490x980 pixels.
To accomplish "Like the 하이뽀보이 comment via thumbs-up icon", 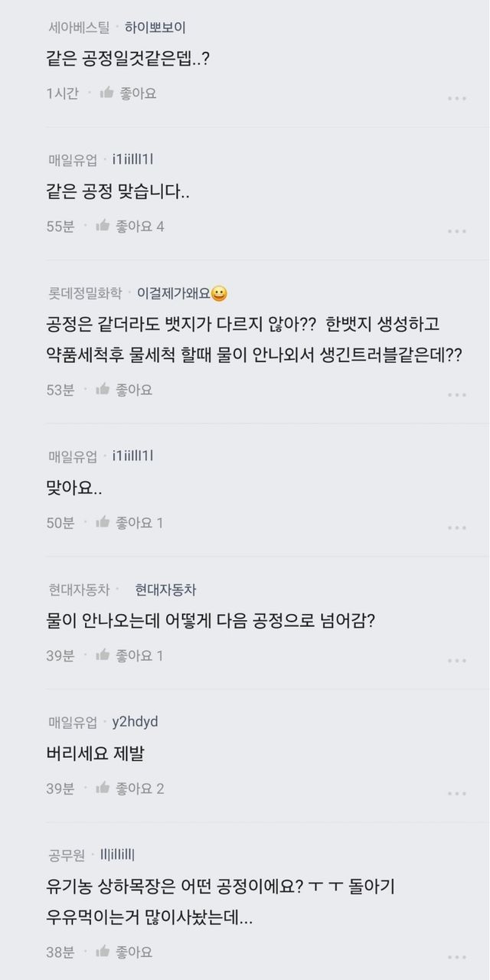I will click(x=106, y=93).
